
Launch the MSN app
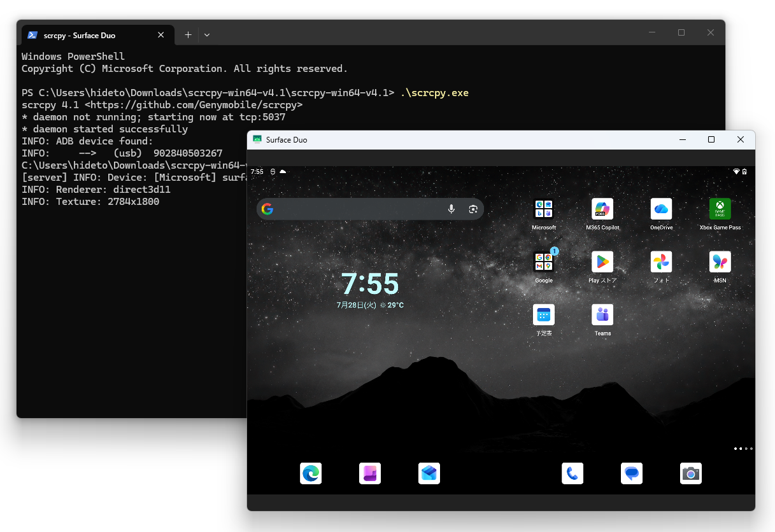click(720, 262)
